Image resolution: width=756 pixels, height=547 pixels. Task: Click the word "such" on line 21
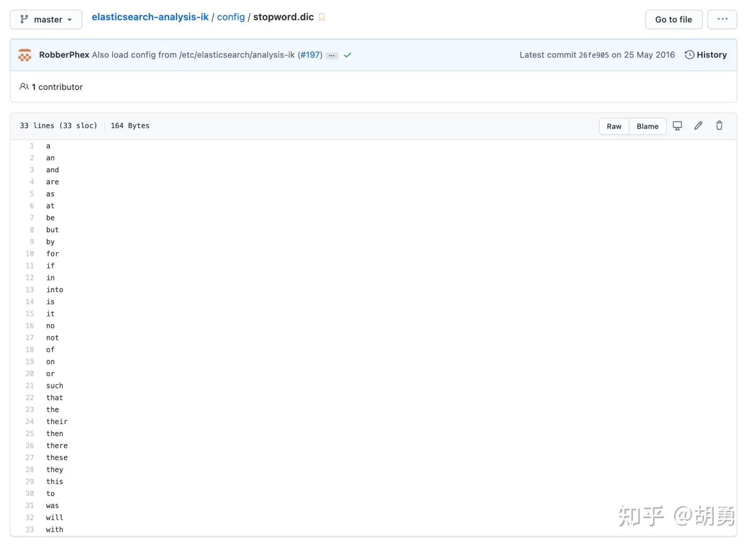pos(55,386)
